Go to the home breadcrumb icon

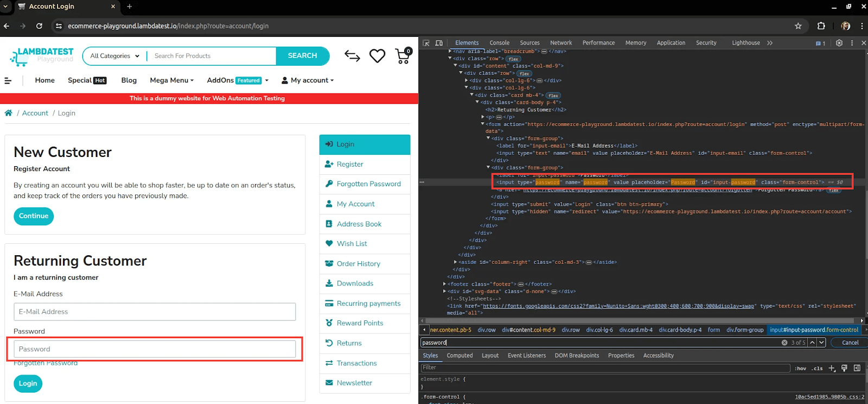pyautogui.click(x=8, y=113)
